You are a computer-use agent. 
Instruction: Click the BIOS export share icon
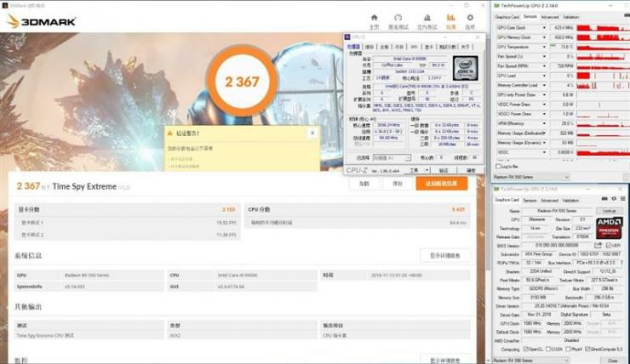pos(598,245)
